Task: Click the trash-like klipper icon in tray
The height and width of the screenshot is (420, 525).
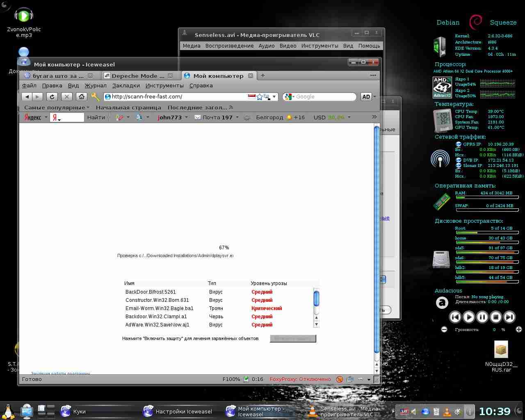Action: pyautogui.click(x=436, y=411)
